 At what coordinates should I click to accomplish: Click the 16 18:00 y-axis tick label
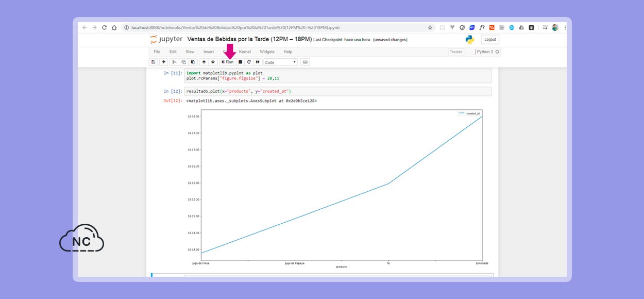tap(193, 117)
